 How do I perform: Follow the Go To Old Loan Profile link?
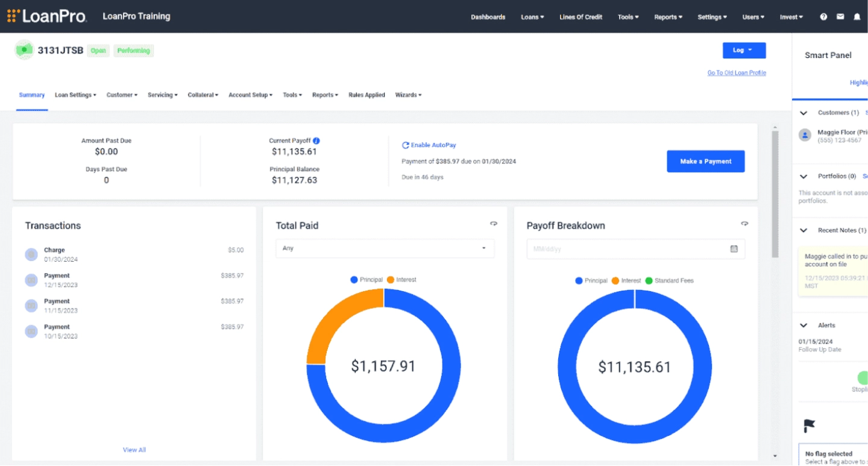point(737,72)
